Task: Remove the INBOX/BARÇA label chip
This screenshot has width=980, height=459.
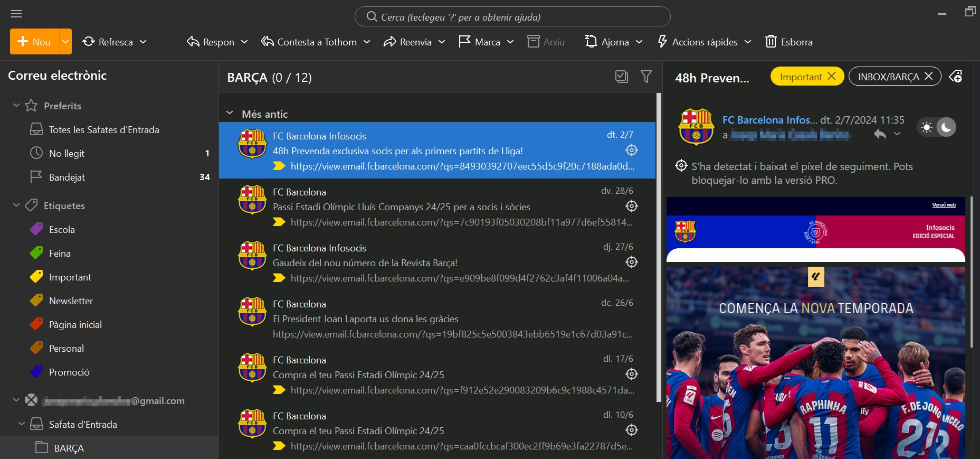Action: tap(929, 76)
